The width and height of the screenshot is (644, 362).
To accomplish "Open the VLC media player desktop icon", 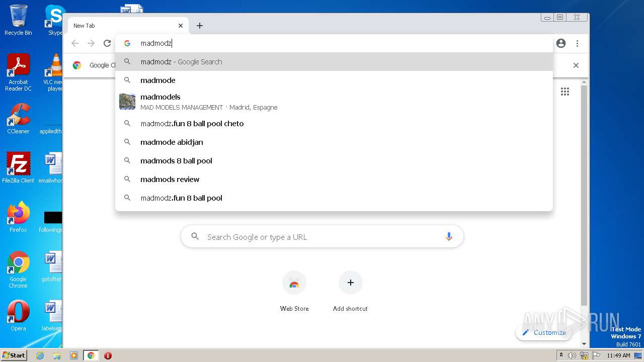I will click(54, 72).
